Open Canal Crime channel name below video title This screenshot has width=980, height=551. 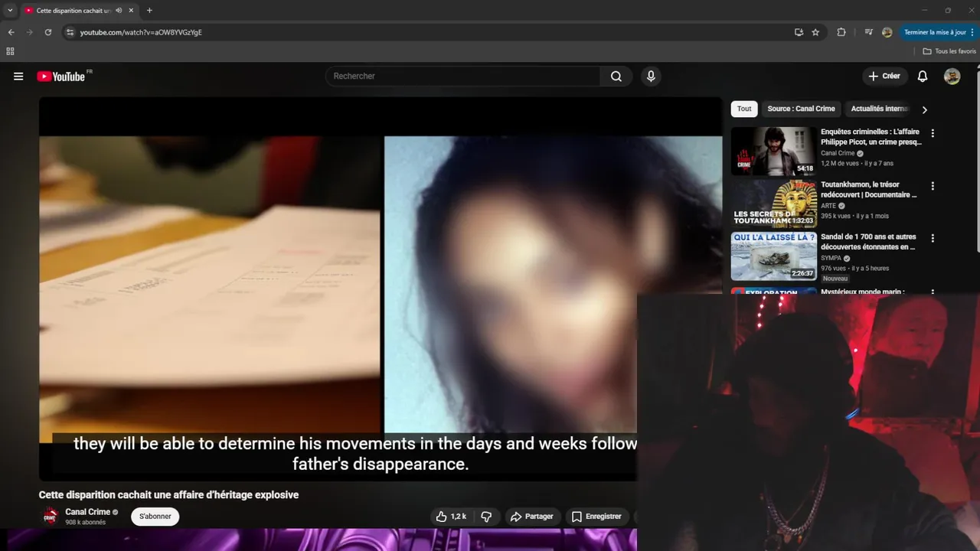tap(87, 512)
